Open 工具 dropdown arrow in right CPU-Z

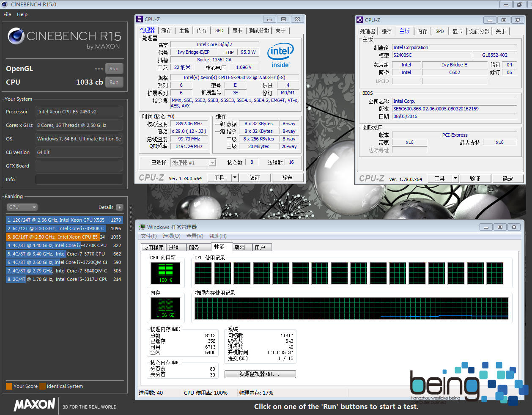pos(455,179)
